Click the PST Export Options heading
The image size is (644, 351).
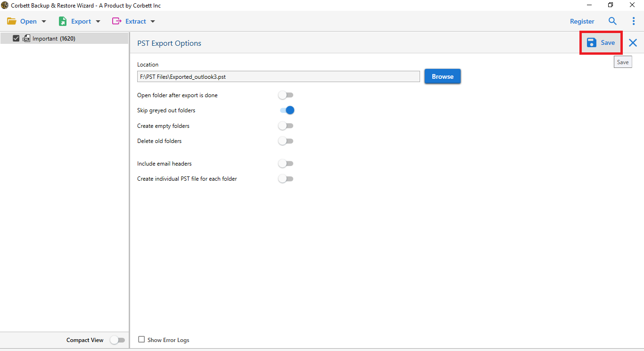tap(169, 43)
